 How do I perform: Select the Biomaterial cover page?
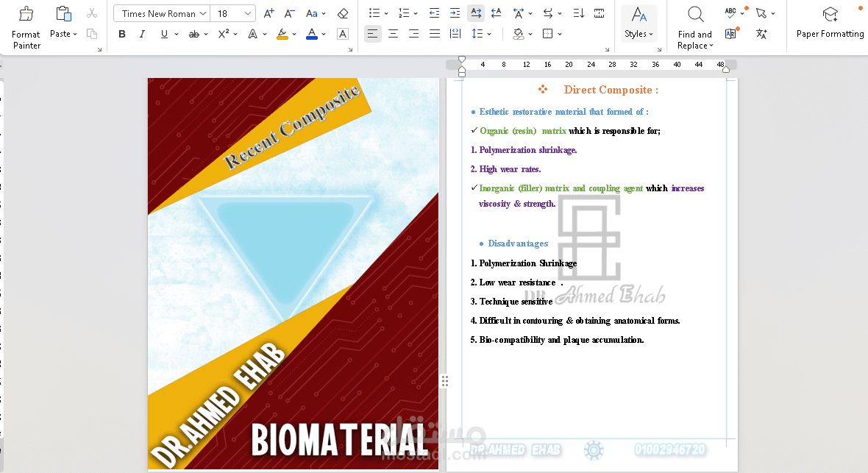pyautogui.click(x=294, y=274)
